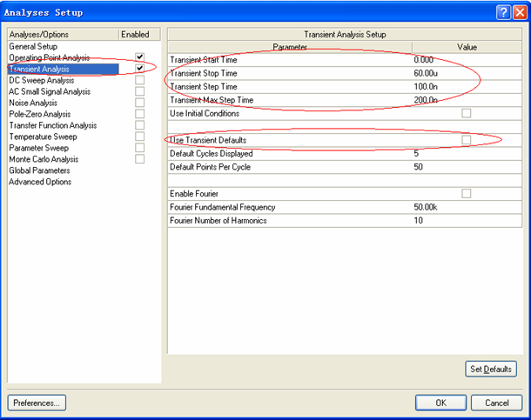531x420 pixels.
Task: Click the Use Initial Conditions label
Action: (205, 113)
